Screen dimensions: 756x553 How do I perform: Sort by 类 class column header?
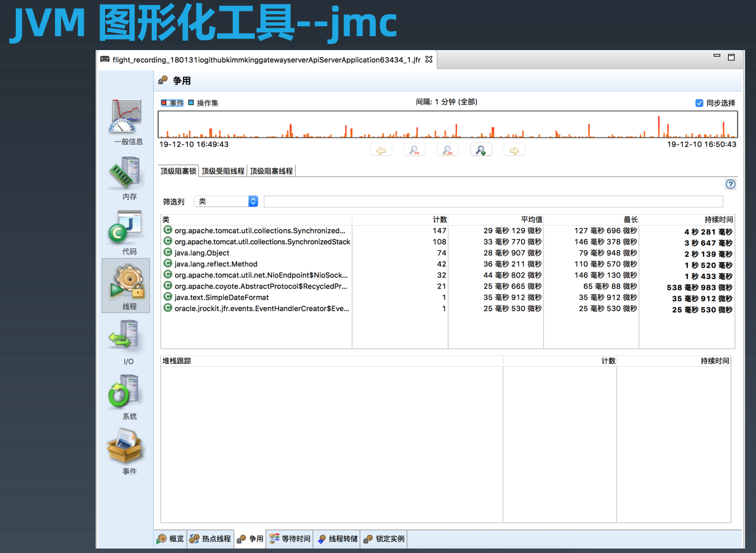(x=256, y=220)
